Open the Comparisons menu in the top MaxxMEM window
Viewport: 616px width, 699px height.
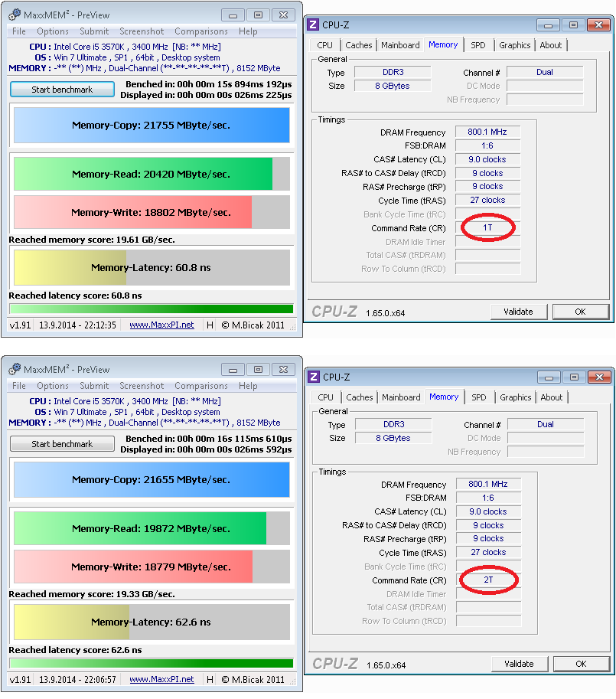(201, 31)
